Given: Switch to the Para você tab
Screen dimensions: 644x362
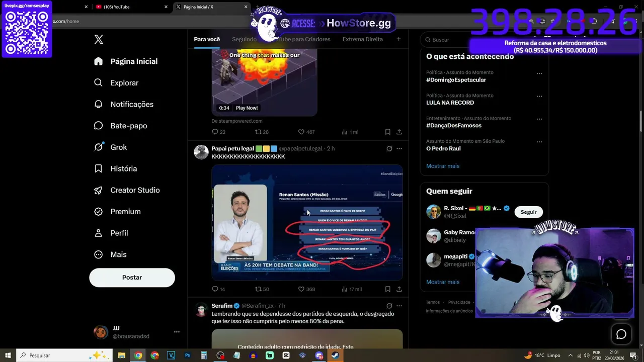Looking at the screenshot, I should pyautogui.click(x=207, y=39).
